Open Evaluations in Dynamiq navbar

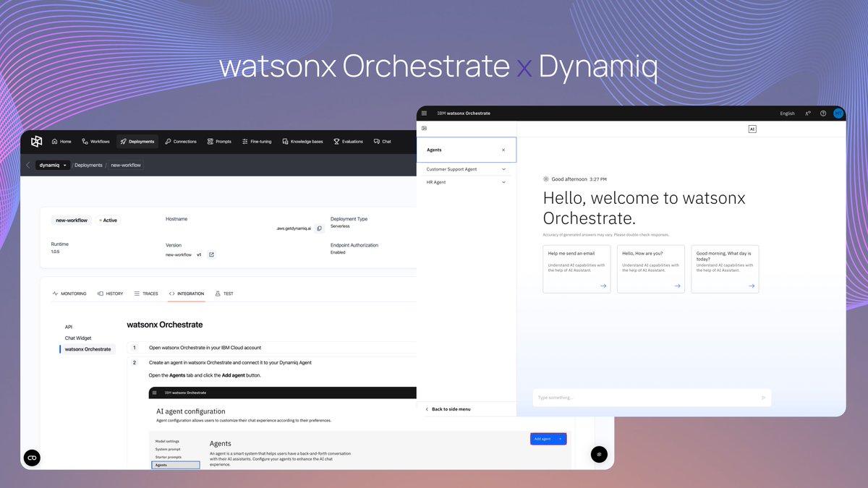348,142
